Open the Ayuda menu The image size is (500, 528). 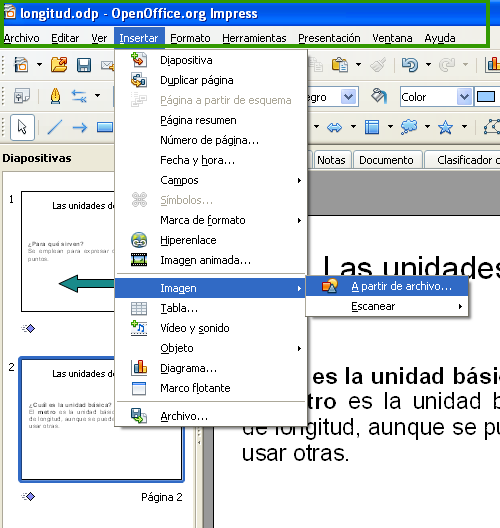click(440, 38)
